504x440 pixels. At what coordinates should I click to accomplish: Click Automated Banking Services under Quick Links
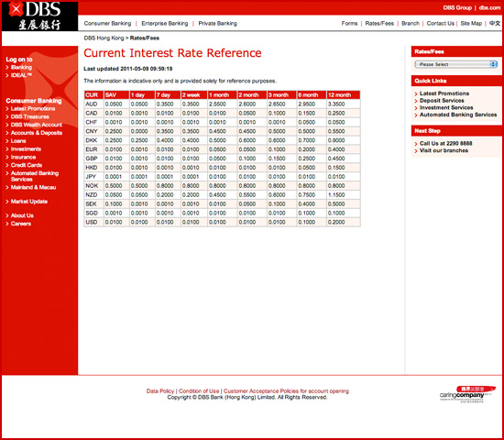(458, 115)
